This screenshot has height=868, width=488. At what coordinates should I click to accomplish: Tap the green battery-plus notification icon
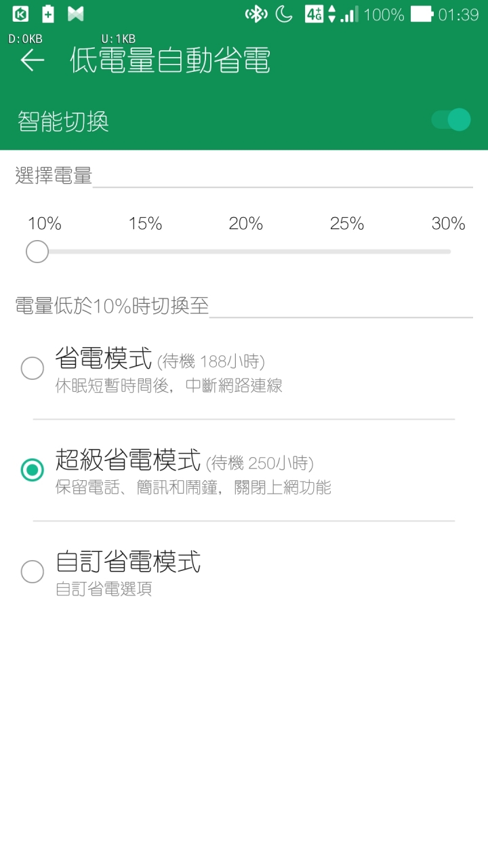[48, 14]
